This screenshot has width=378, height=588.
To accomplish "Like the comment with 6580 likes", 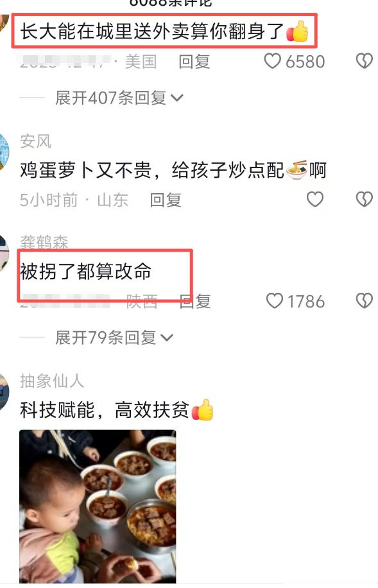I will 273,61.
